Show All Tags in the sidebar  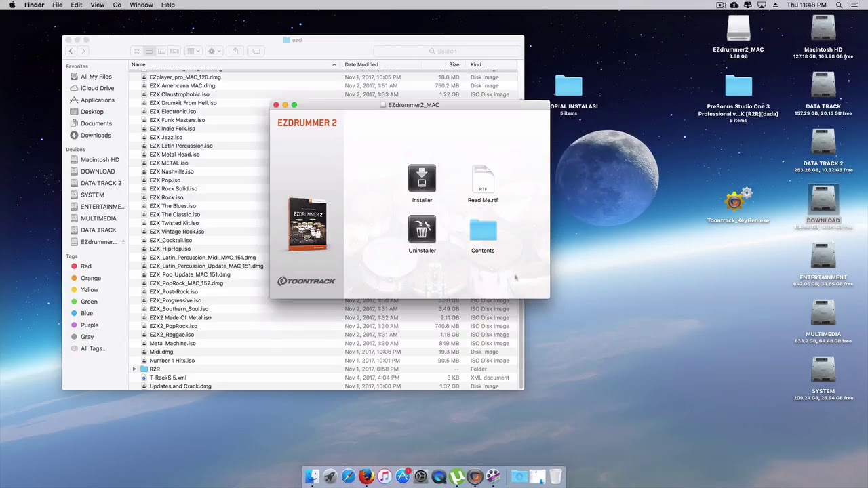[x=93, y=348]
